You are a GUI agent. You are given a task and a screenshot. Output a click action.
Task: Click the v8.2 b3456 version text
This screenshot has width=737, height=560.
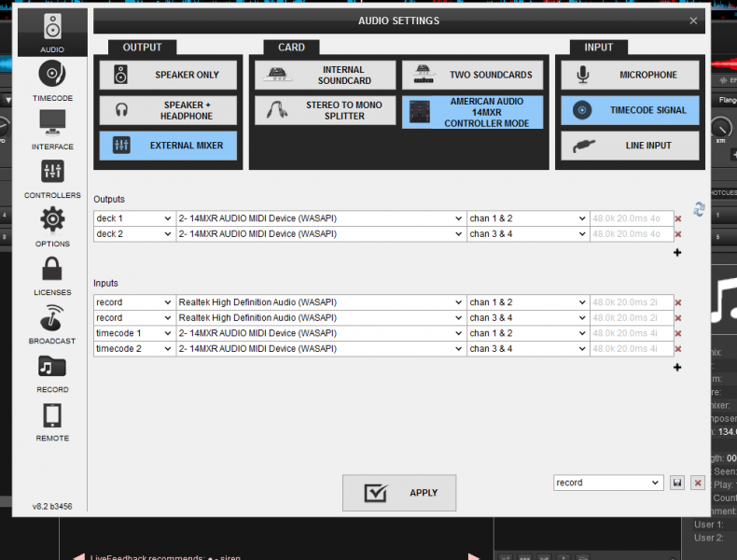point(52,507)
